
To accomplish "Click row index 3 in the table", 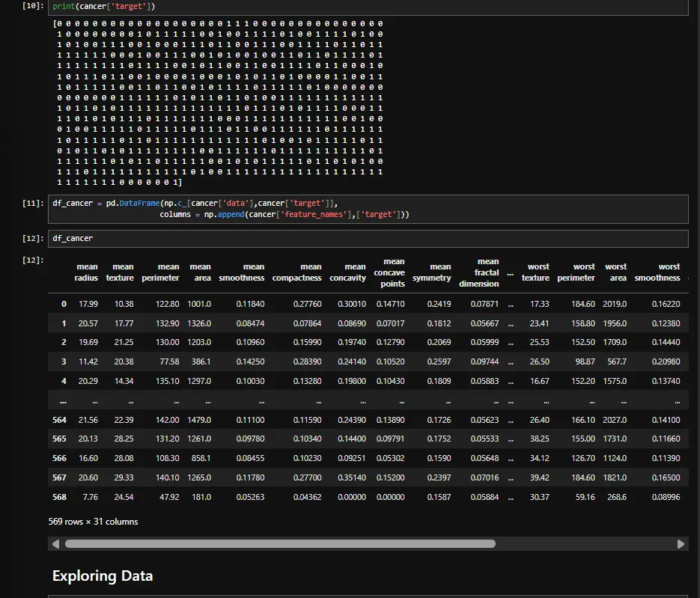I will coord(64,361).
